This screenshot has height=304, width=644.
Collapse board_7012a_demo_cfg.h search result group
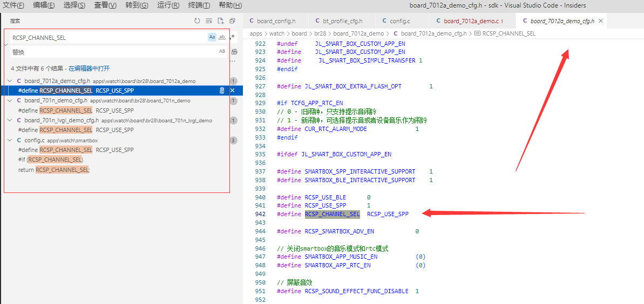click(x=10, y=81)
